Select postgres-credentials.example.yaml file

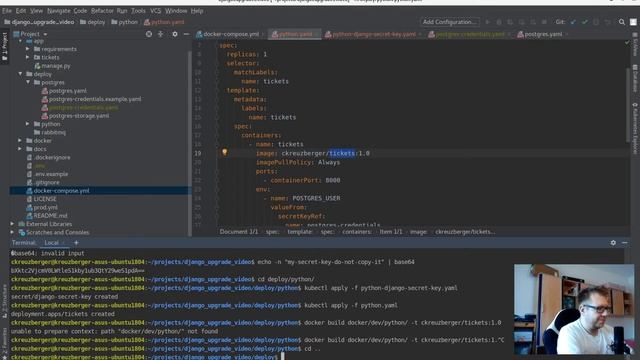coord(91,99)
